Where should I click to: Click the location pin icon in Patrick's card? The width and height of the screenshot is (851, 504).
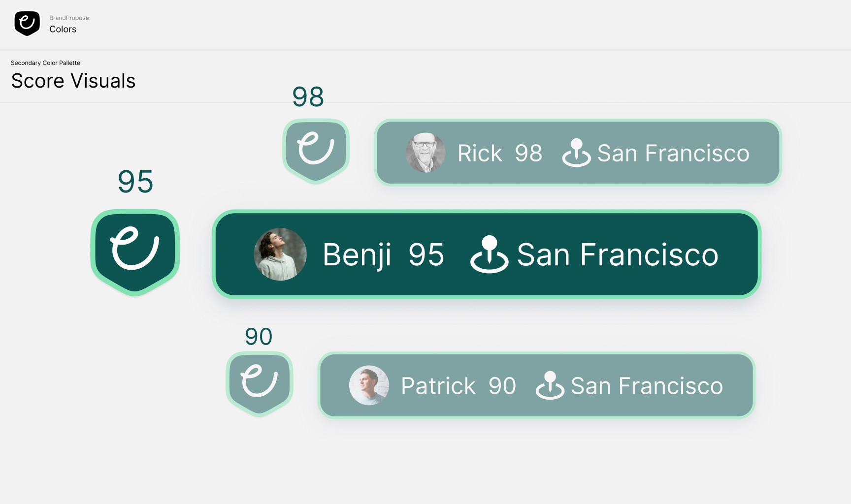(x=550, y=385)
